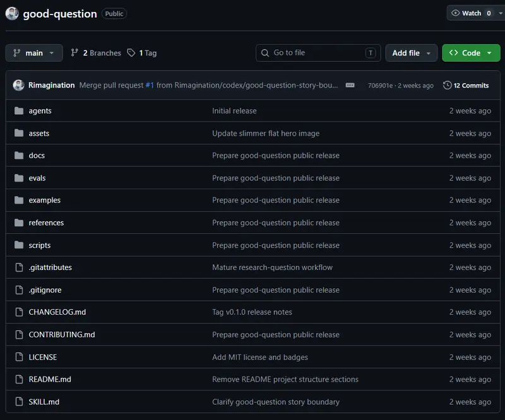This screenshot has height=420, width=505.
Task: Open 'Clarify good-question story boundary' commit
Action: (x=276, y=402)
